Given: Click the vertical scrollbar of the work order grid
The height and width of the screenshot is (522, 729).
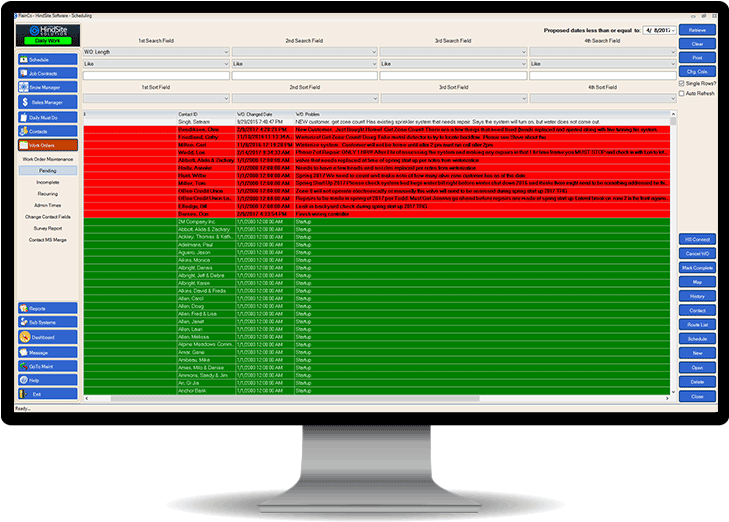Looking at the screenshot, I should point(673,250).
